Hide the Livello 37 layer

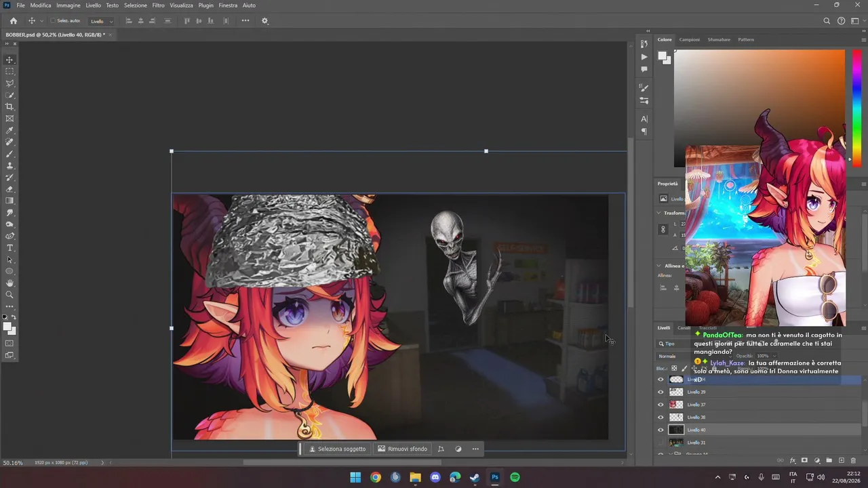tap(660, 405)
